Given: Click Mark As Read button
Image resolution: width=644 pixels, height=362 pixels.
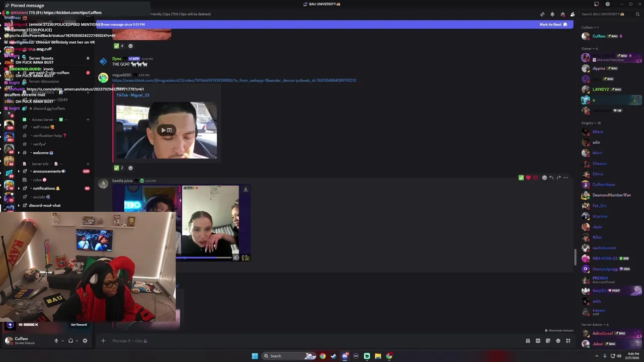Looking at the screenshot, I should click(553, 24).
